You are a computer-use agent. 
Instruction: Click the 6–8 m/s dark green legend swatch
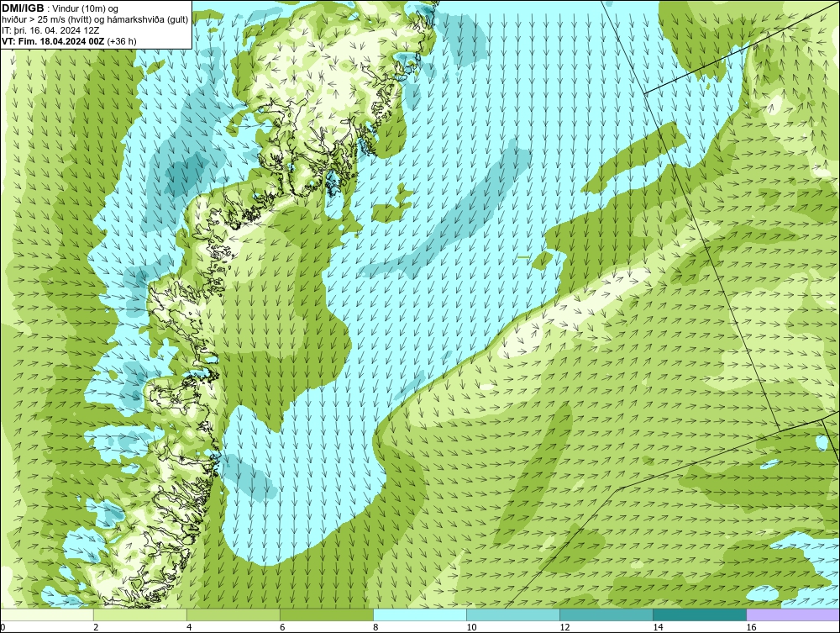click(327, 615)
